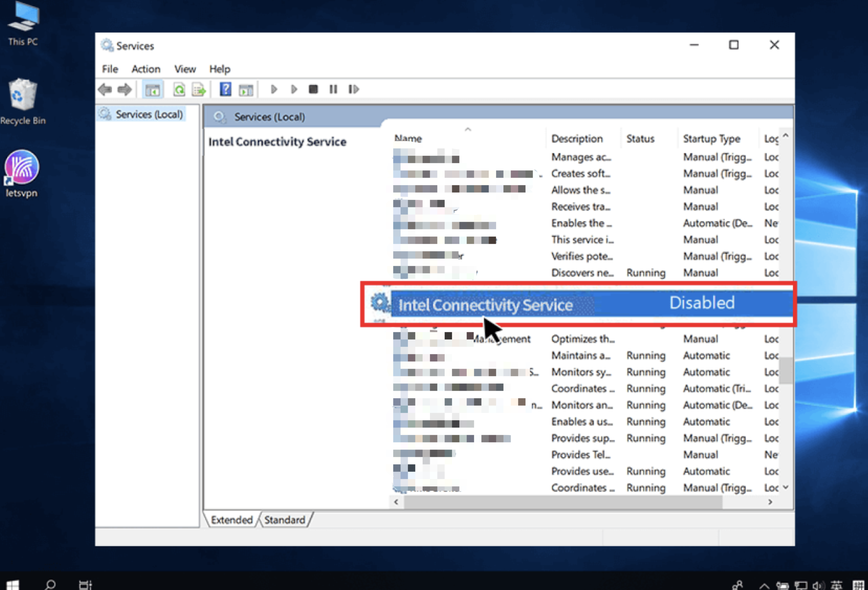Open Help using the blue question mark icon
Image resolution: width=868 pixels, height=590 pixels.
[x=225, y=89]
